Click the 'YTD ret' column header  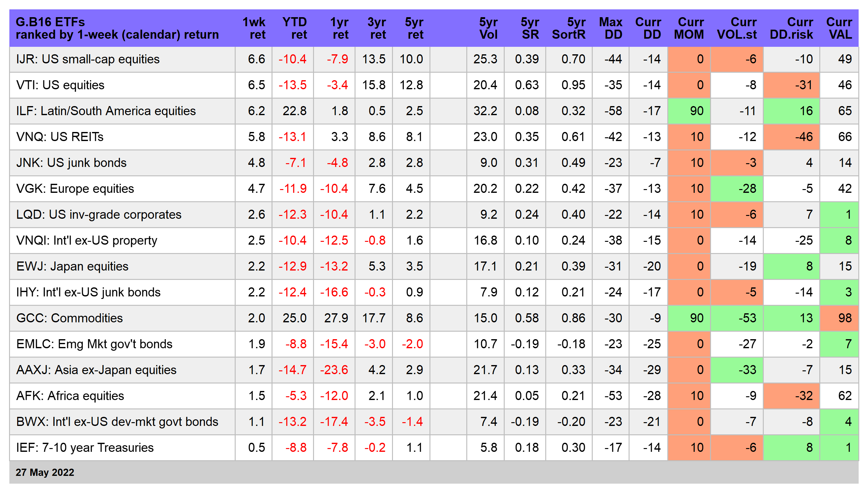[295, 28]
